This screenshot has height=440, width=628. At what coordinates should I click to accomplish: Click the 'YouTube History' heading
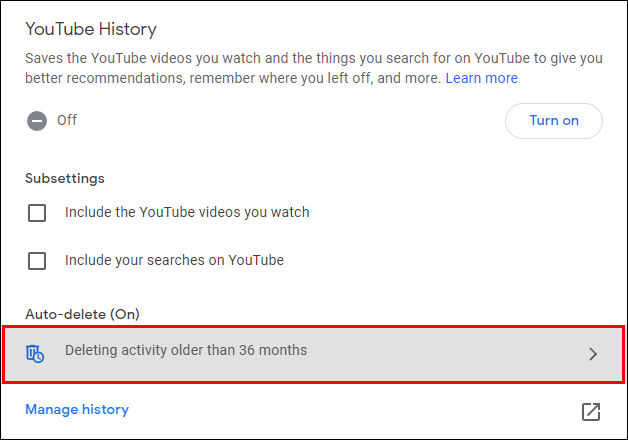coord(91,30)
